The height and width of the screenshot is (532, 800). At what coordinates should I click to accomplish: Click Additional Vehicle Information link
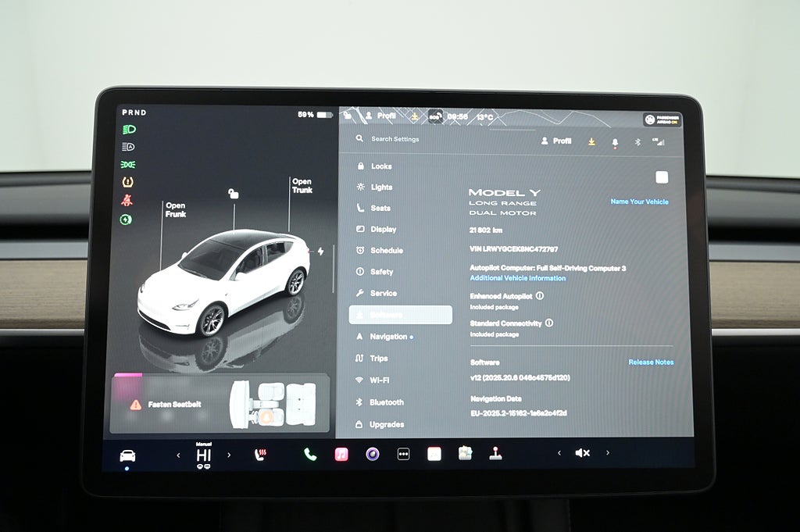[517, 278]
